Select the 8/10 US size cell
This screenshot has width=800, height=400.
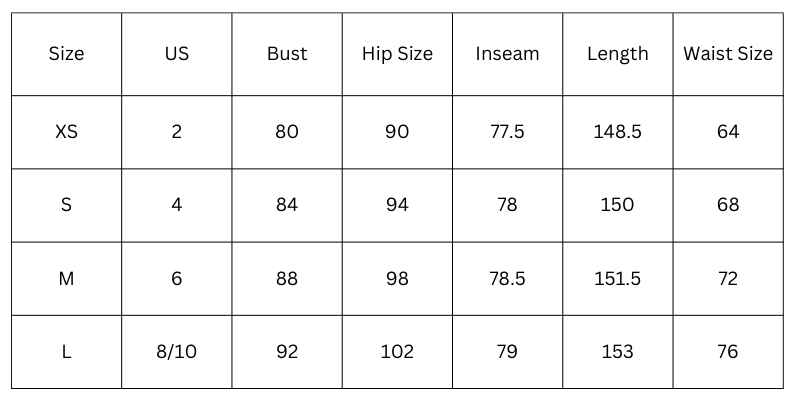(x=177, y=352)
